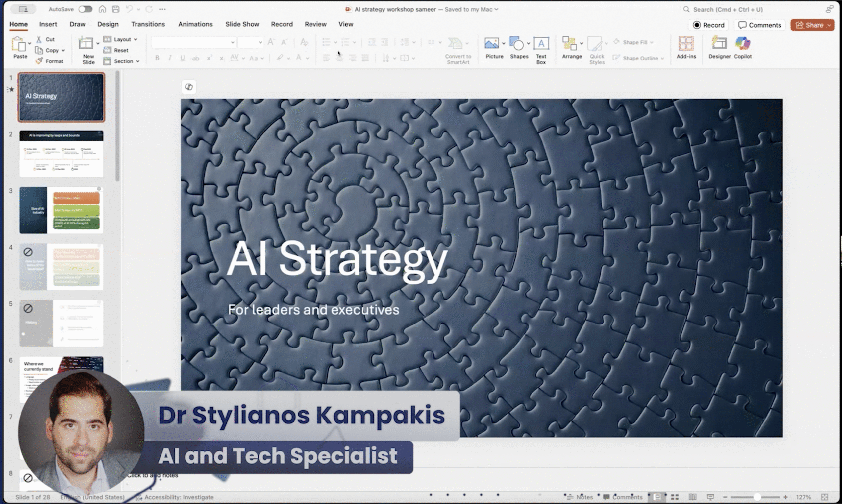Select slide 2 thumbnail about AI improving
842x504 pixels.
click(x=61, y=154)
